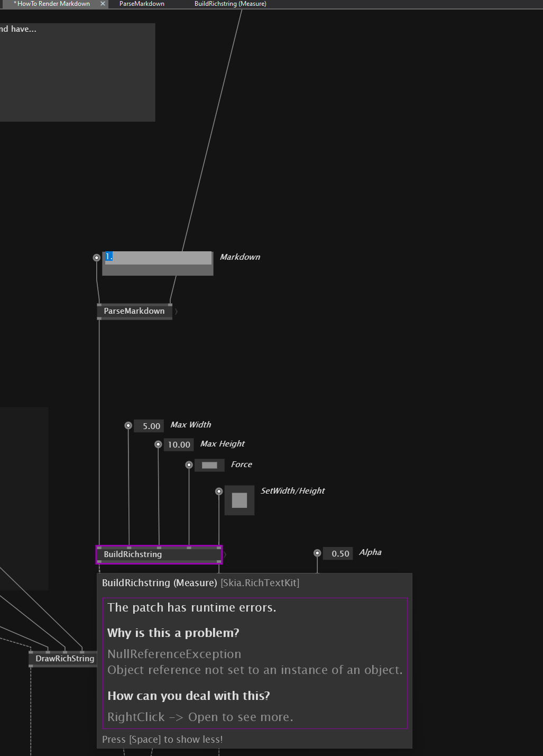Viewport: 543px width, 756px height.
Task: Select the DrawRichString node
Action: pyautogui.click(x=65, y=659)
